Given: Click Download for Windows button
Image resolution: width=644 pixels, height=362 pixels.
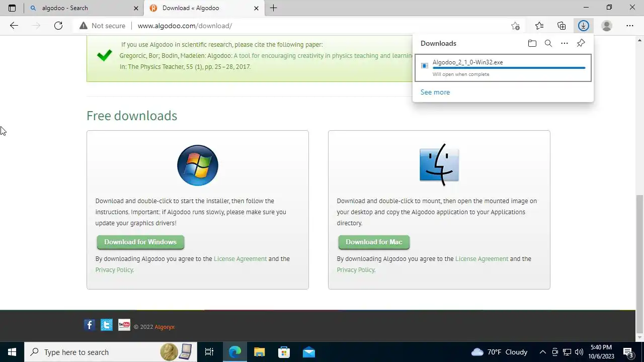Looking at the screenshot, I should pyautogui.click(x=140, y=242).
